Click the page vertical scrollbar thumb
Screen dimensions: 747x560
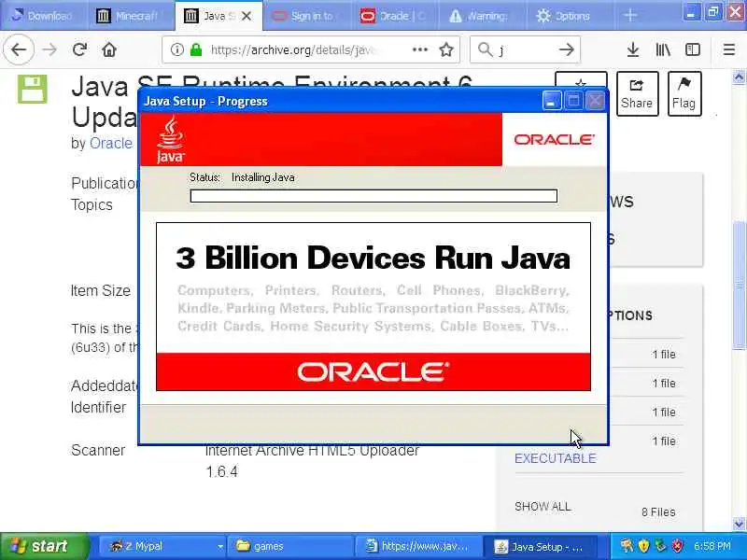tap(739, 286)
